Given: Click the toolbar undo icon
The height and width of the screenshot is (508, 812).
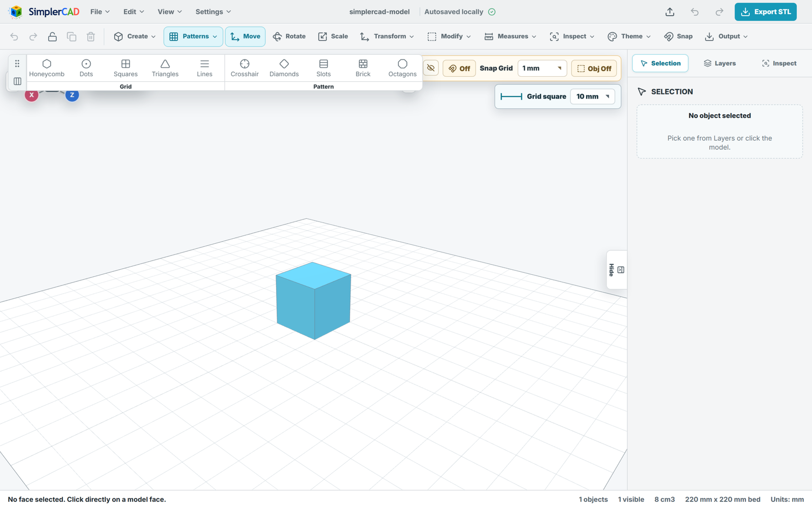Looking at the screenshot, I should [14, 37].
